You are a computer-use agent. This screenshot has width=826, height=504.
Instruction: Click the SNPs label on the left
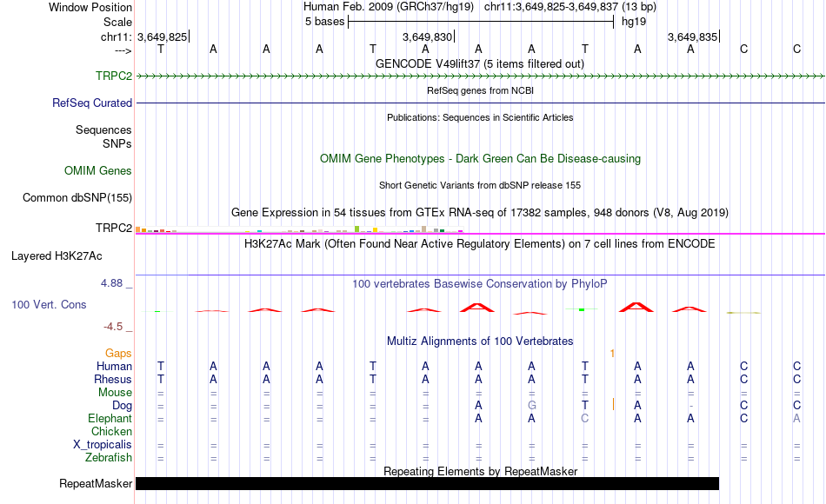[x=117, y=143]
